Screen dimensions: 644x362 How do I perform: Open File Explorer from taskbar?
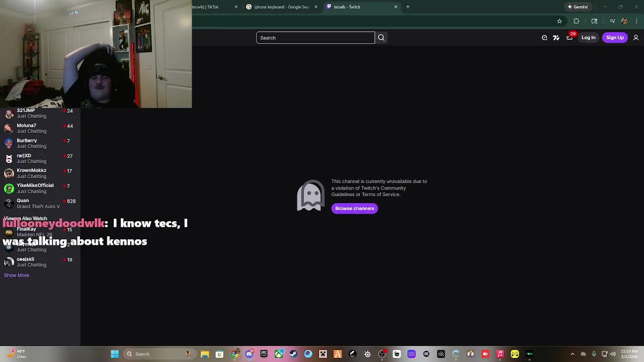click(205, 354)
